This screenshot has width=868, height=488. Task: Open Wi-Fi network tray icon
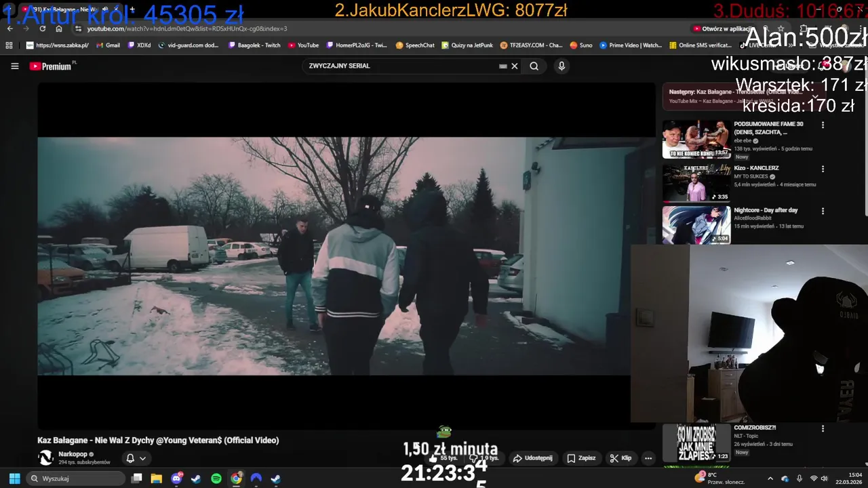pos(814,479)
